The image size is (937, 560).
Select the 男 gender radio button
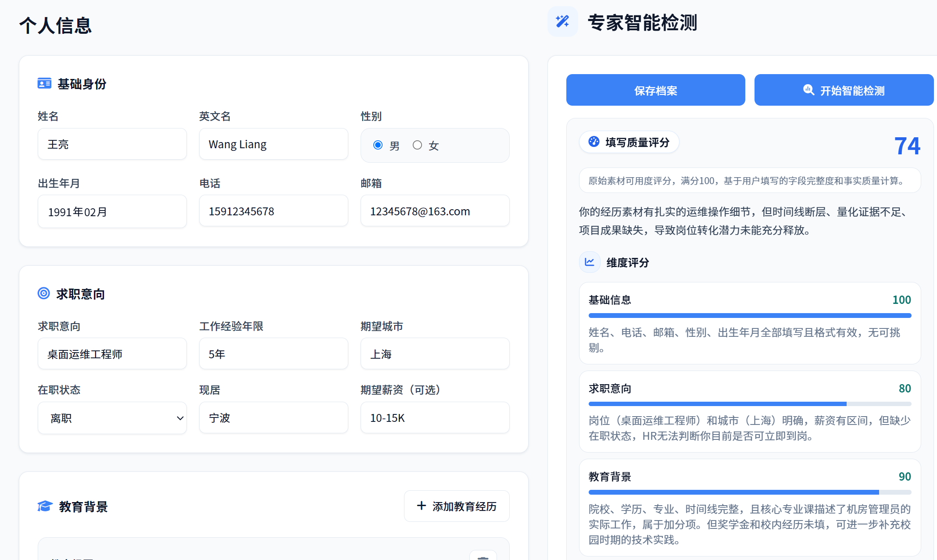point(378,145)
